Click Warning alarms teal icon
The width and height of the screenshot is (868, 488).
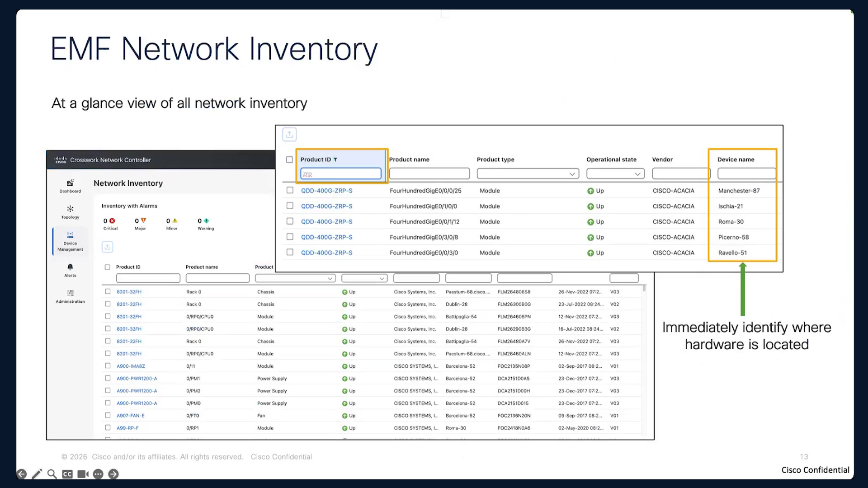click(x=206, y=221)
